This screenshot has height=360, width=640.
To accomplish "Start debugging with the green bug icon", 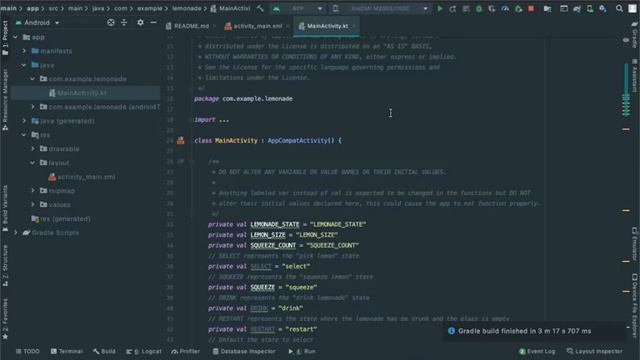I will [479, 8].
